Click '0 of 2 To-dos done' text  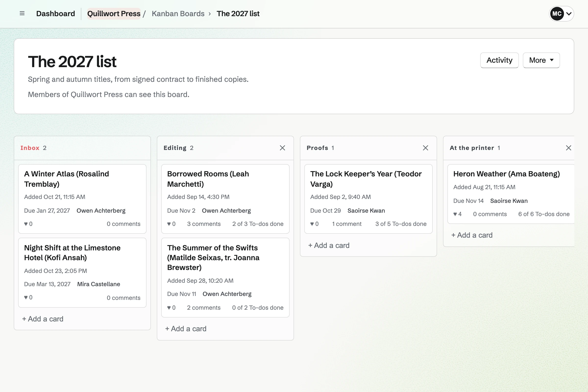(x=258, y=307)
